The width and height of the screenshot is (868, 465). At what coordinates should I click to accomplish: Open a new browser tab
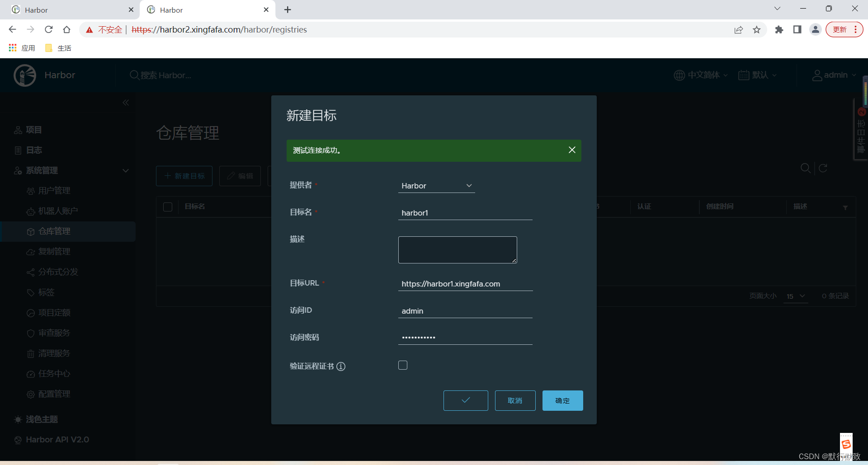pyautogui.click(x=288, y=9)
